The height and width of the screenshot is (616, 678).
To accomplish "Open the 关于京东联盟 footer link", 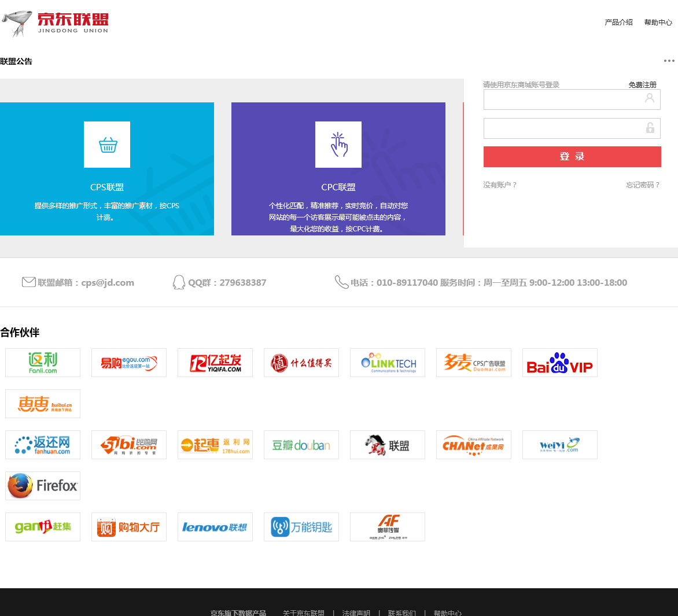I will [x=304, y=613].
